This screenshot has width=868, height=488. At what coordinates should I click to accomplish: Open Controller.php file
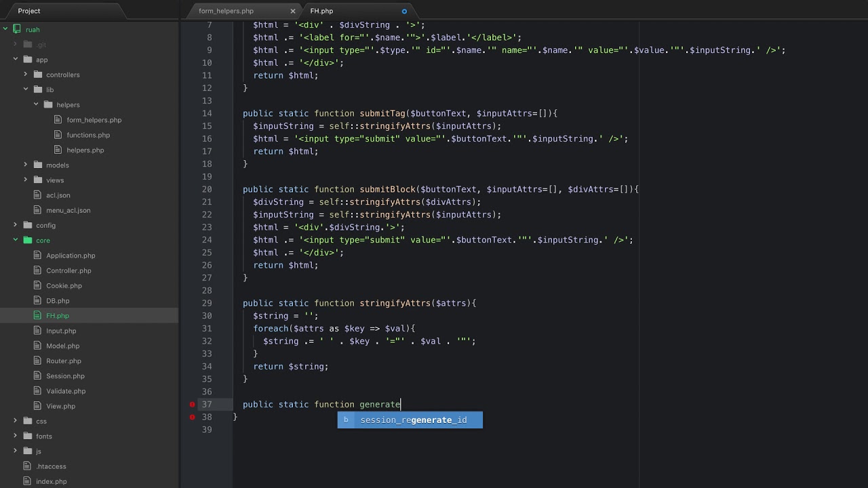click(x=68, y=270)
